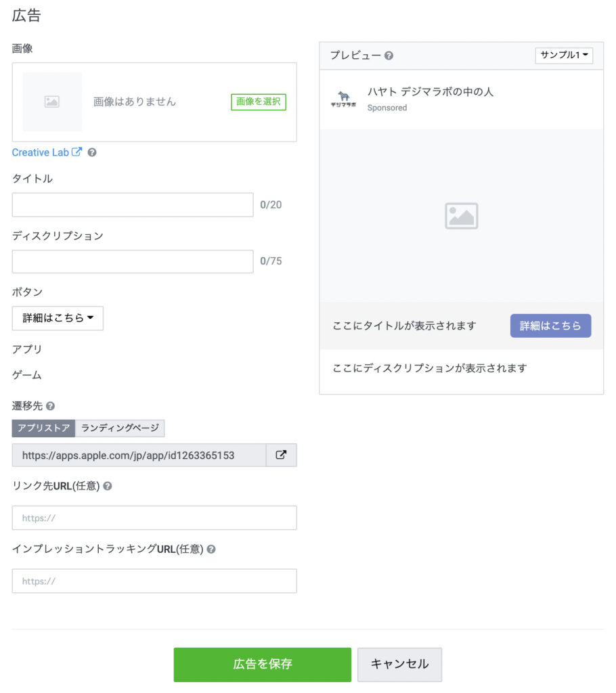
Task: Open the app store URL in new window
Action: point(281,455)
